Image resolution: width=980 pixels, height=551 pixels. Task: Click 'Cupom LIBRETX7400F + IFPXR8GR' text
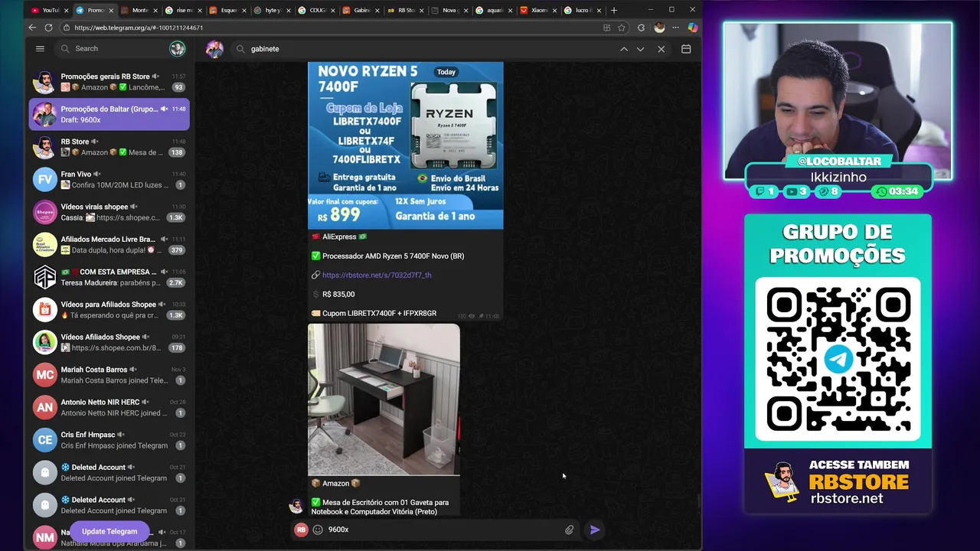coord(379,313)
